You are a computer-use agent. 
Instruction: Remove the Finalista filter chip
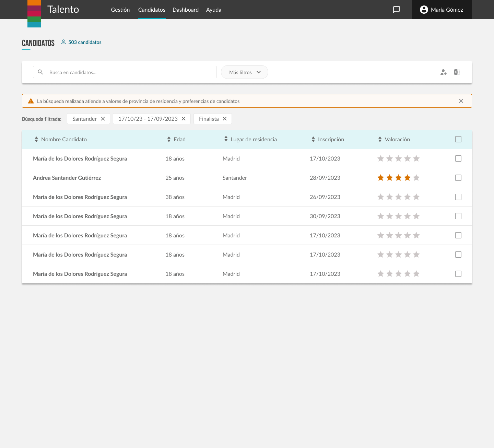pos(225,119)
